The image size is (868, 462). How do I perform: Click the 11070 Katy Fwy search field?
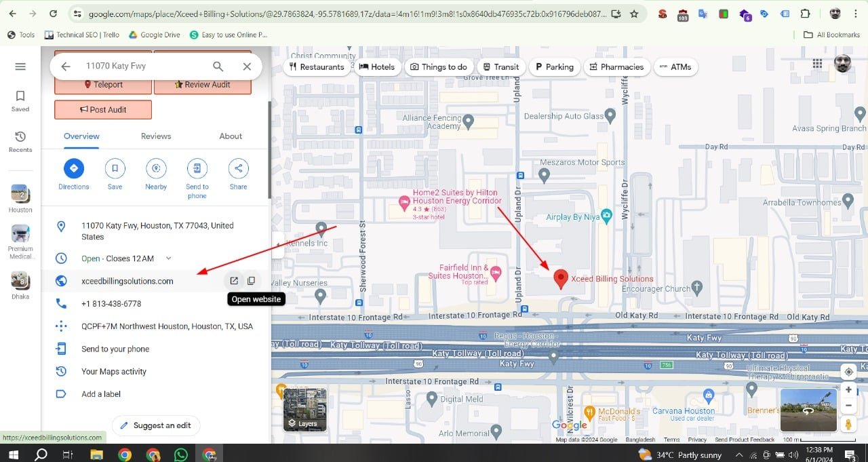point(142,66)
